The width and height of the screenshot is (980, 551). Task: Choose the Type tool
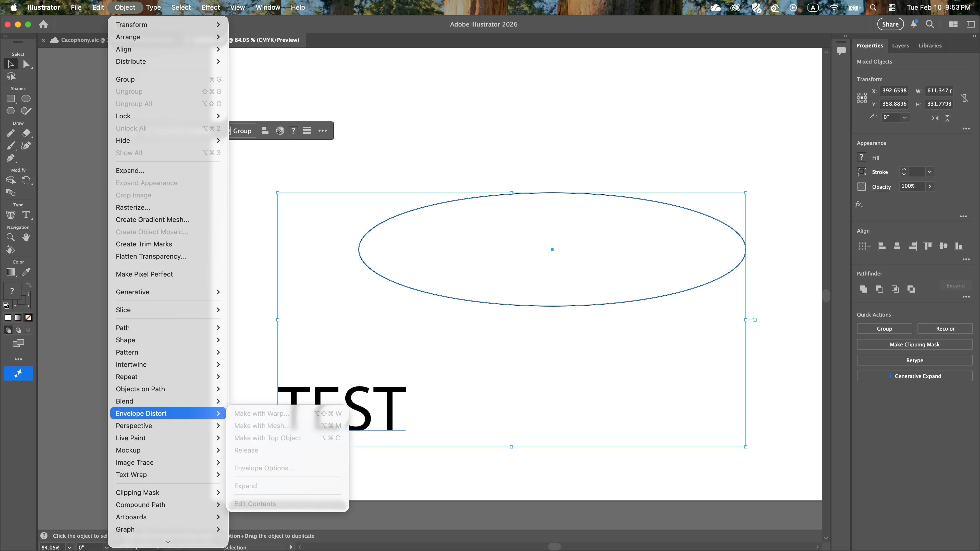(26, 215)
